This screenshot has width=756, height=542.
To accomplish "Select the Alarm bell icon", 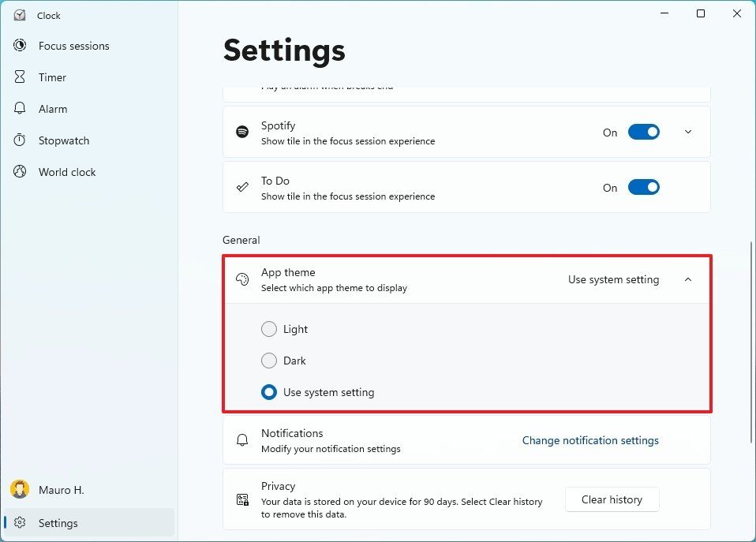I will 19,108.
